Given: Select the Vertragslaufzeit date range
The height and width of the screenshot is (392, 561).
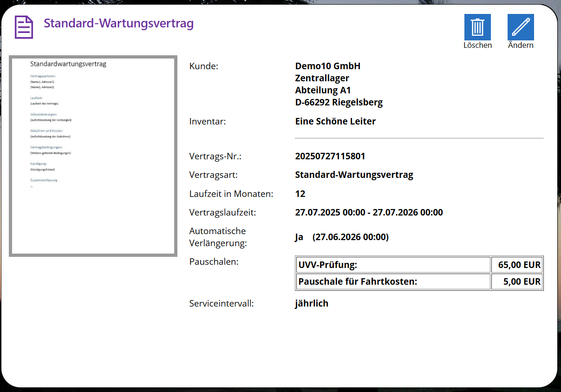Looking at the screenshot, I should (x=368, y=212).
